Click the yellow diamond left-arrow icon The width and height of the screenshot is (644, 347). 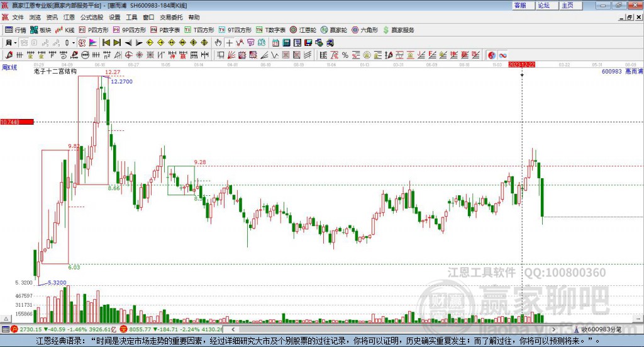(x=150, y=43)
